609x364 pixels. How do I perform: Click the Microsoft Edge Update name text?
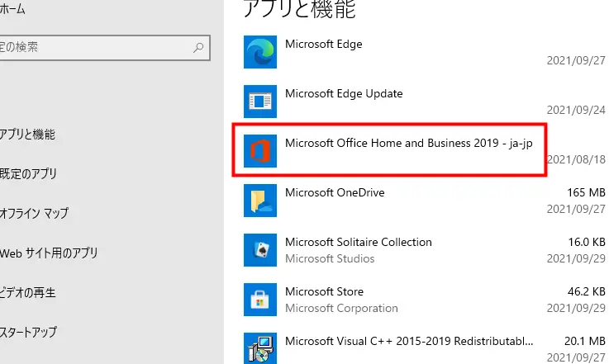(344, 93)
